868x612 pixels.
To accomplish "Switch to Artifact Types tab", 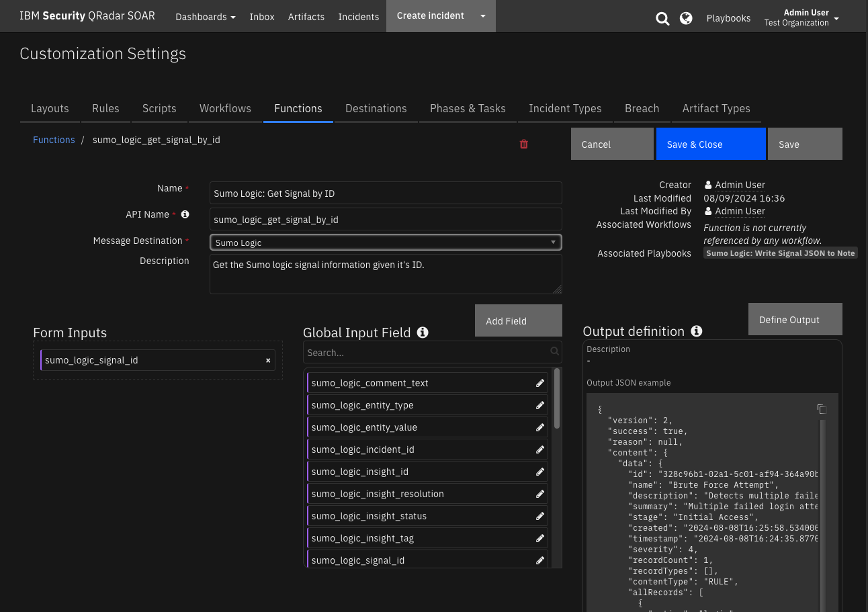I will (x=716, y=108).
